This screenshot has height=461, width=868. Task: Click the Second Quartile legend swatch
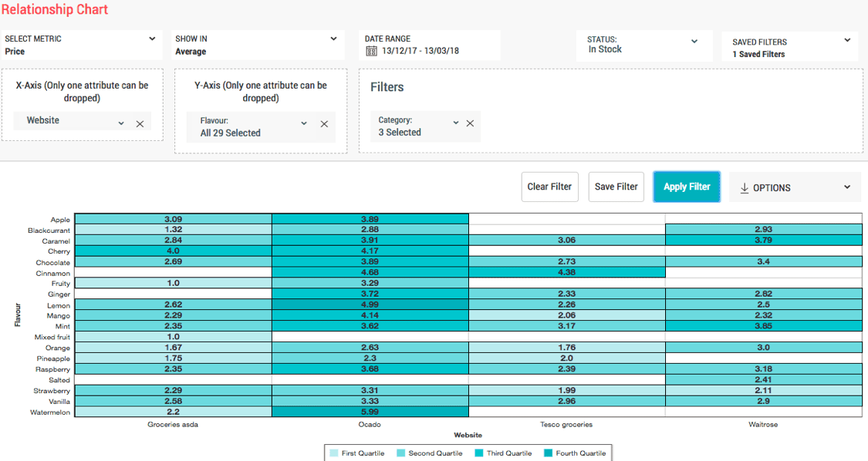[x=400, y=453]
